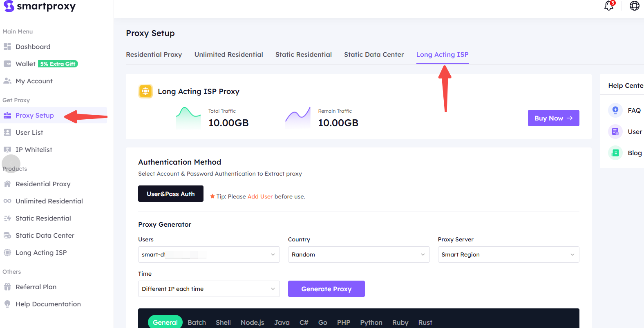Click the Static Residential sidebar icon
The image size is (644, 328).
point(7,218)
